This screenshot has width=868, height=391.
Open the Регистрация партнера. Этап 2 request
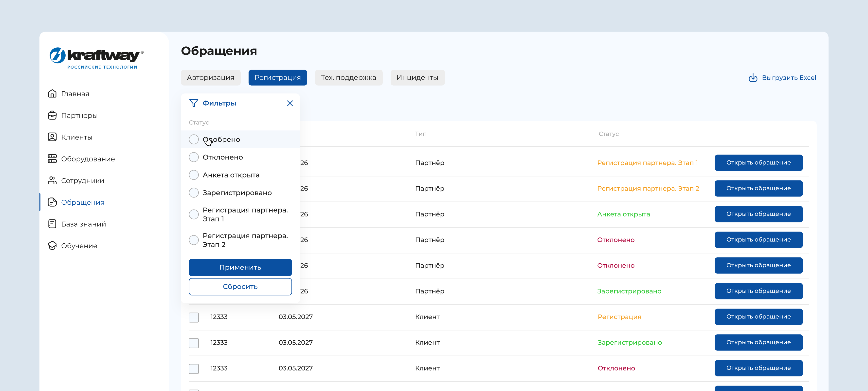pos(759,188)
